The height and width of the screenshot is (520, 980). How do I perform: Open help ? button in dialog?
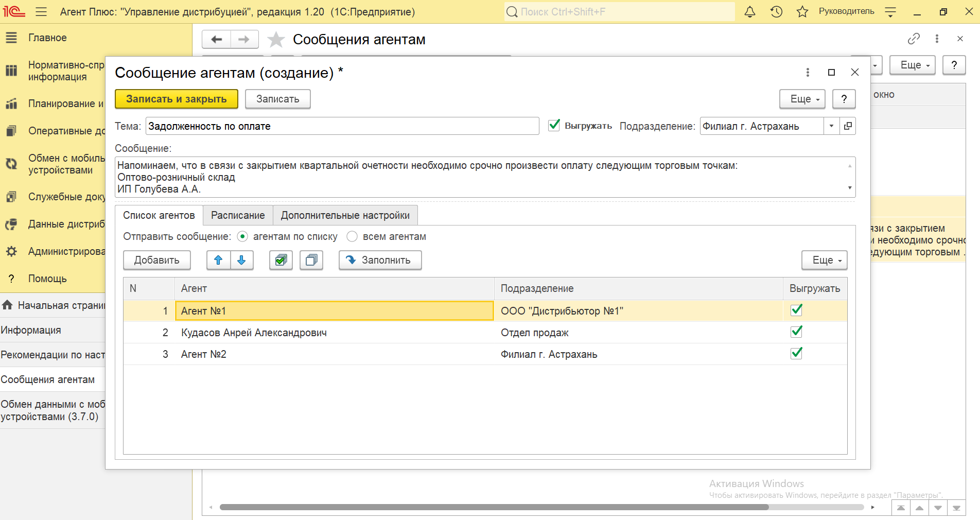844,99
